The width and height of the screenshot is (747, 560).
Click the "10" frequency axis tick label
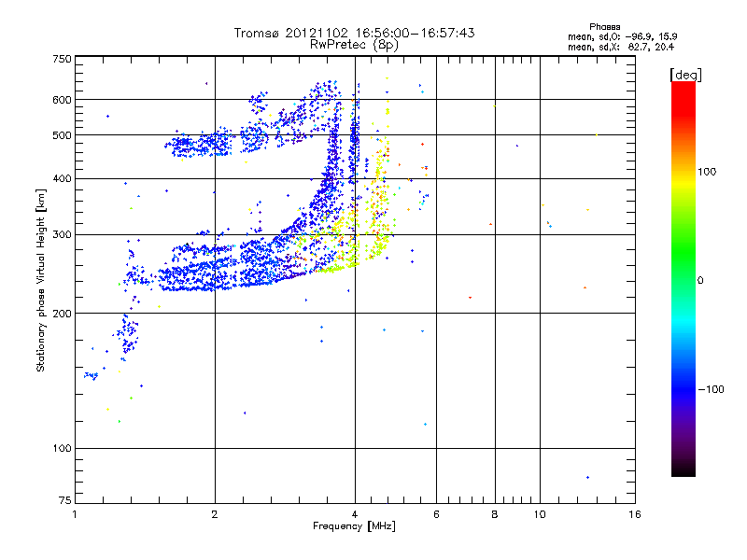(540, 514)
